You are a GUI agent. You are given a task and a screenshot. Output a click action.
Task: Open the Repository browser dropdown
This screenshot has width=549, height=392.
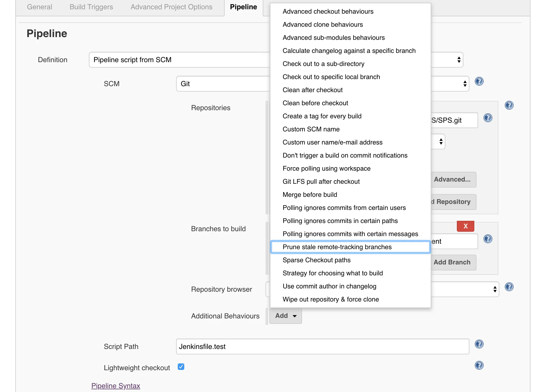(465, 289)
